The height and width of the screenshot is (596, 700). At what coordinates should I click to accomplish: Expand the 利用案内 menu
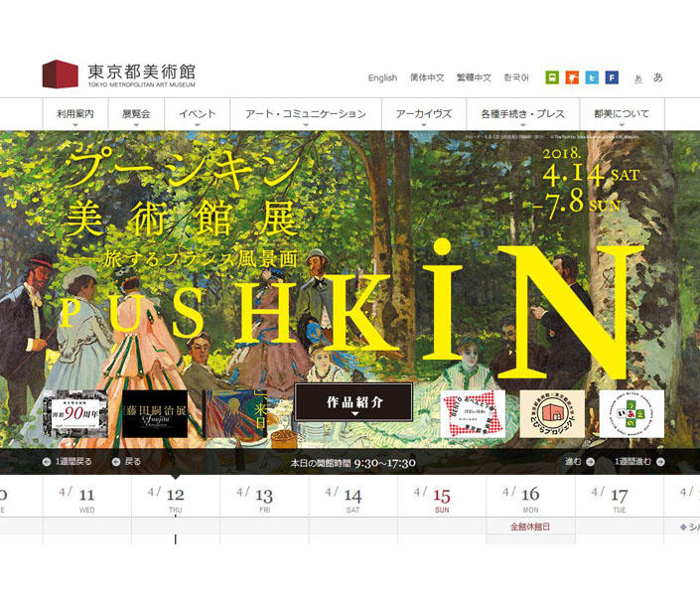coord(75,114)
